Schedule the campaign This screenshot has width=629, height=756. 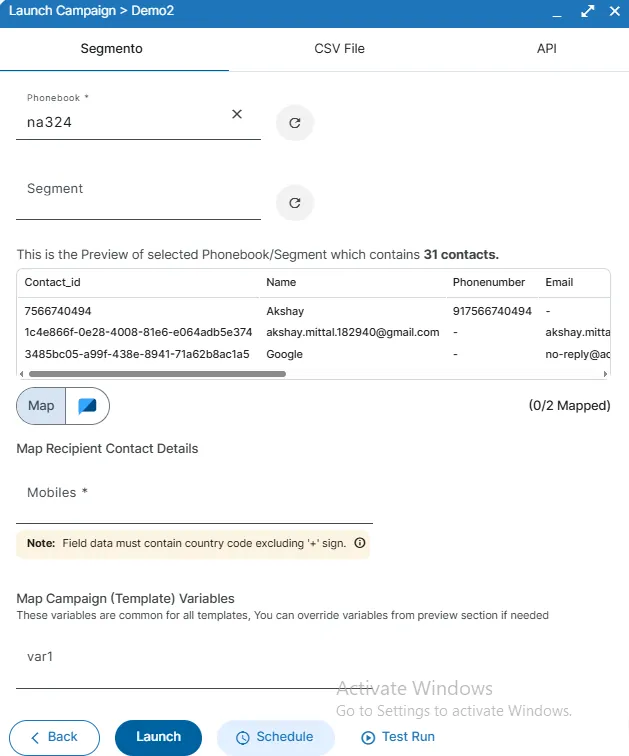[275, 737]
